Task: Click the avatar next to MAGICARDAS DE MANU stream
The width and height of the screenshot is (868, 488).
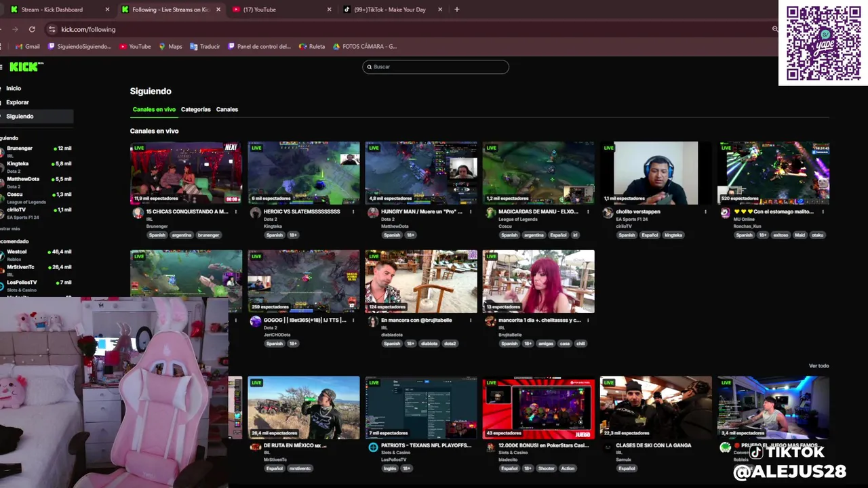Action: point(490,213)
